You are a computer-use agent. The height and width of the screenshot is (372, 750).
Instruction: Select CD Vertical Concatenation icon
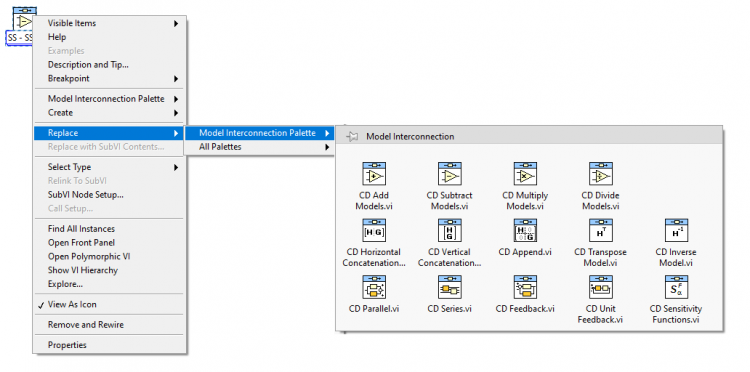[450, 230]
